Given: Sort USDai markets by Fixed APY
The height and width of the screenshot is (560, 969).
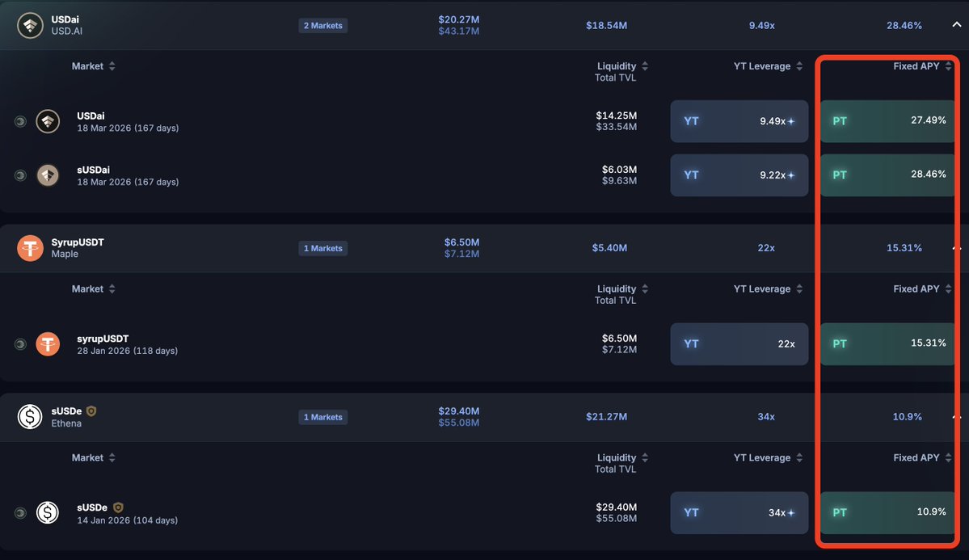Looking at the screenshot, I should [948, 66].
